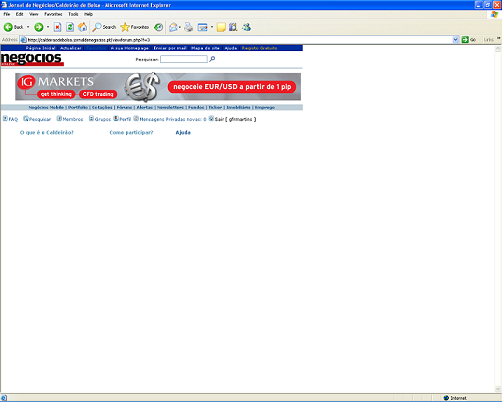The width and height of the screenshot is (502, 402).
Task: Open the Portfolio navigation link
Action: pos(78,107)
